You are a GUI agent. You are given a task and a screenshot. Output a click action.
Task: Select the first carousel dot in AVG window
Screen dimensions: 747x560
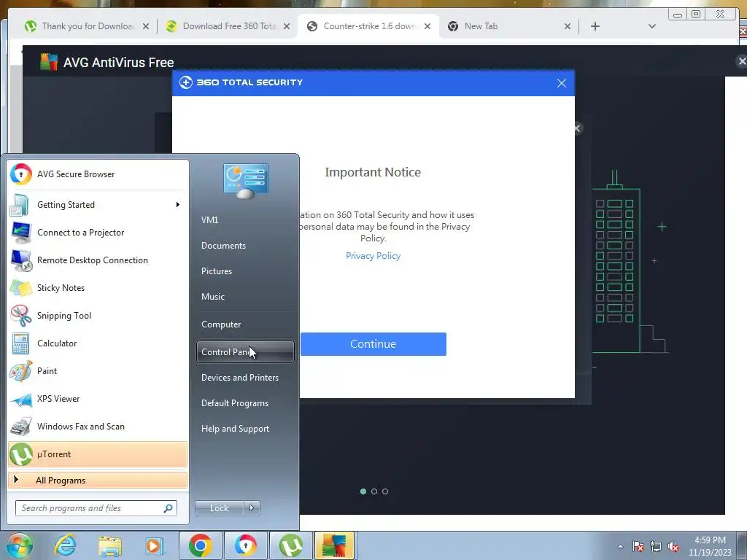(x=363, y=491)
